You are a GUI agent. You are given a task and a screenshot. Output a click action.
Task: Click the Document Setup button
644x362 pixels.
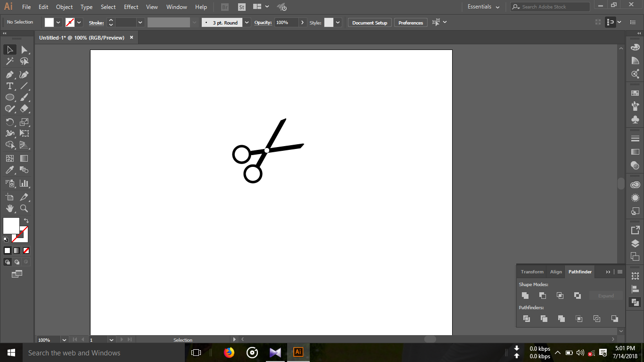(370, 22)
